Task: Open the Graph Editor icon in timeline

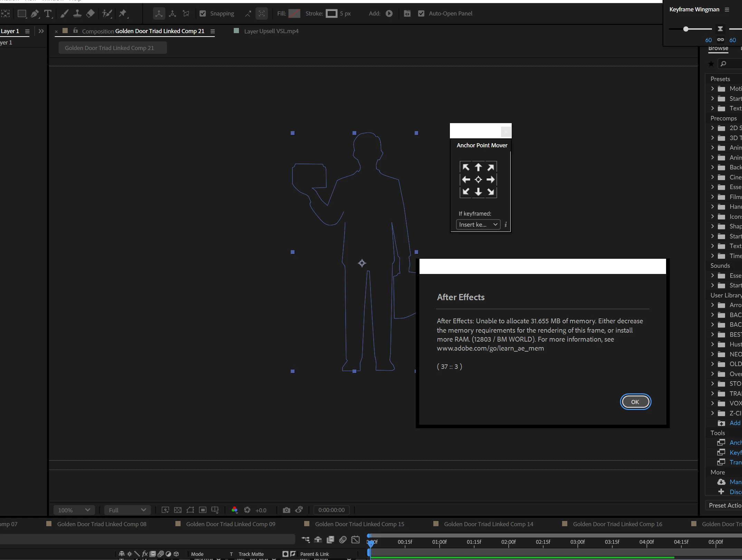Action: (x=355, y=540)
